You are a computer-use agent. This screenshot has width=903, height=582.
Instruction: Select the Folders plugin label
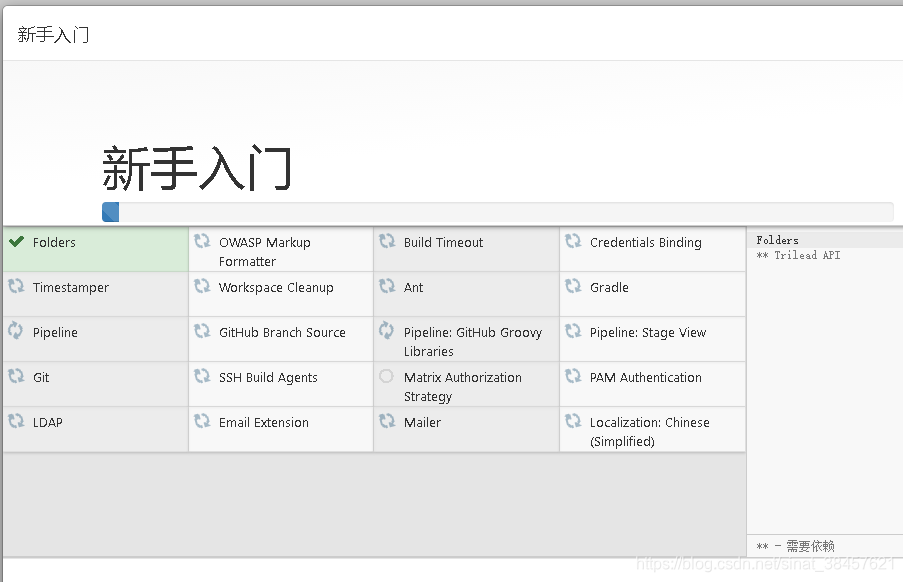pyautogui.click(x=54, y=242)
